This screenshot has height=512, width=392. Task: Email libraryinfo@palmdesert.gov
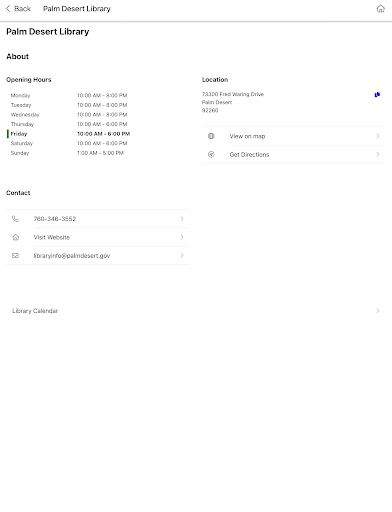tap(98, 256)
